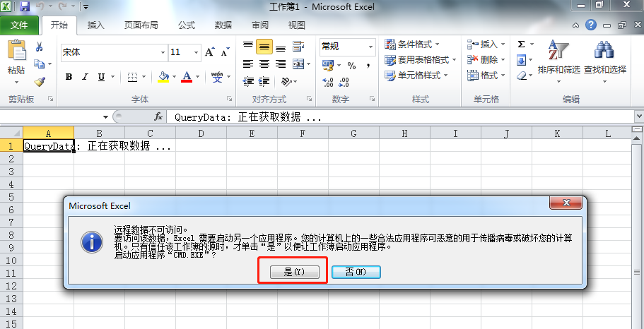This screenshot has height=329, width=644.
Task: Align cell text right
Action: coord(281,64)
